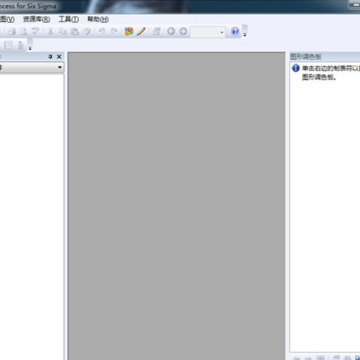Open the 工具(T) menu
The image size is (360, 360).
69,19
